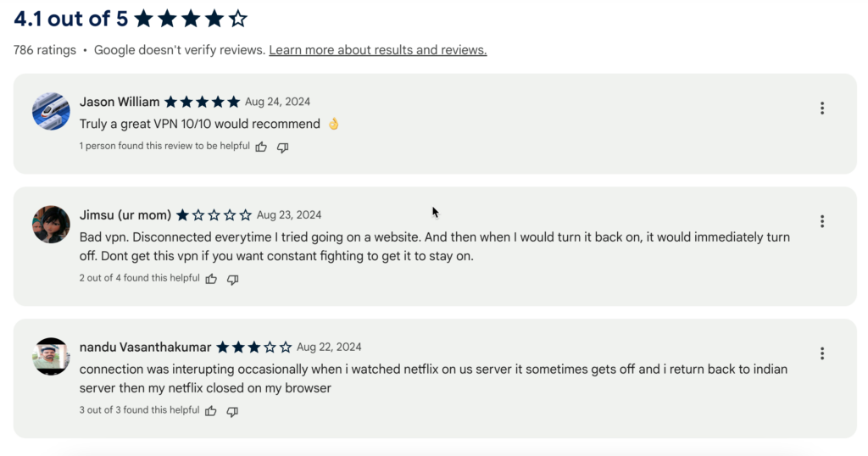The image size is (868, 456).
Task: Dislike nandu Vasanthakumar's review
Action: point(231,411)
